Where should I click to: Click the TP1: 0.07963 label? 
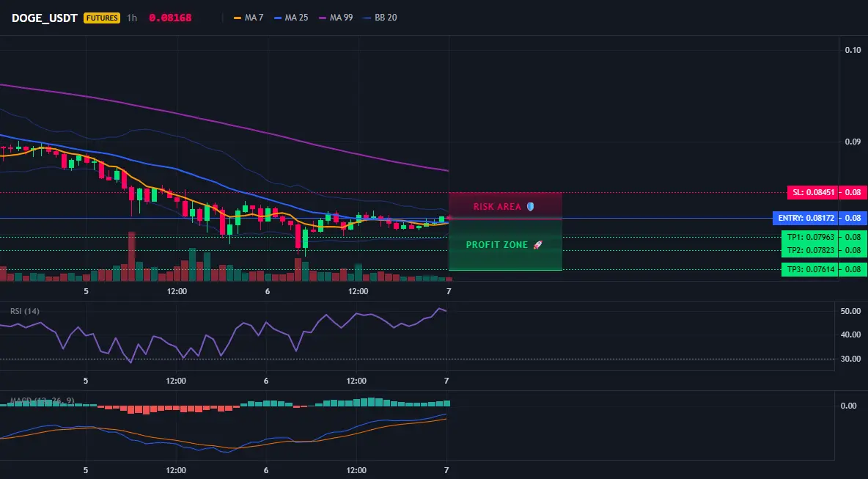[810, 237]
